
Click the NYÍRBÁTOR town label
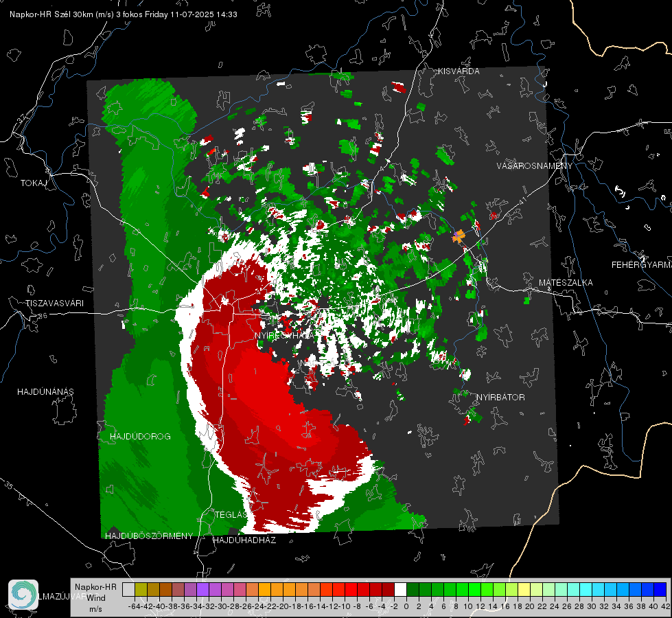pyautogui.click(x=500, y=397)
